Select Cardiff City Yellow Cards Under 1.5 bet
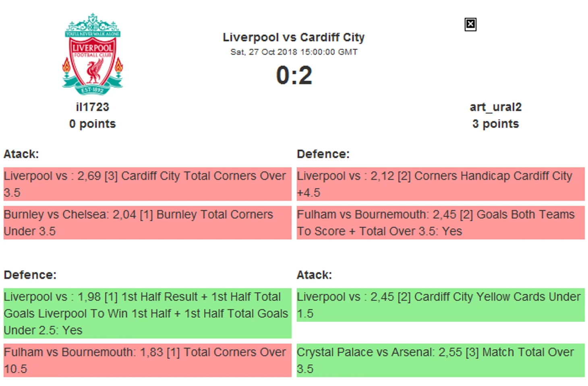 (x=441, y=305)
